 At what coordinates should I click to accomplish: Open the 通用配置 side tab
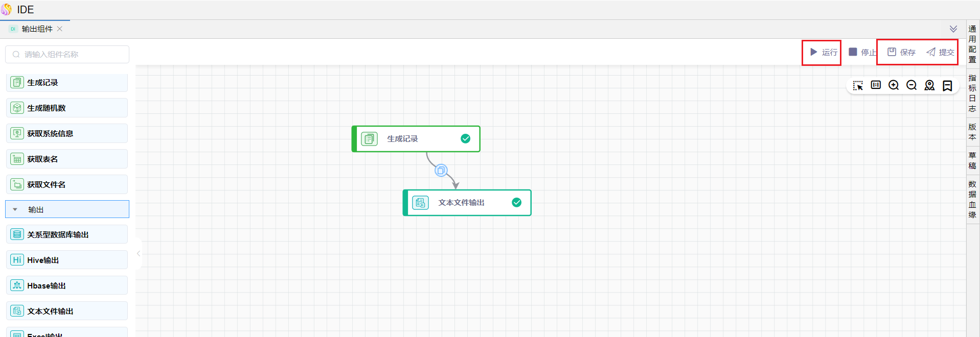[972, 44]
